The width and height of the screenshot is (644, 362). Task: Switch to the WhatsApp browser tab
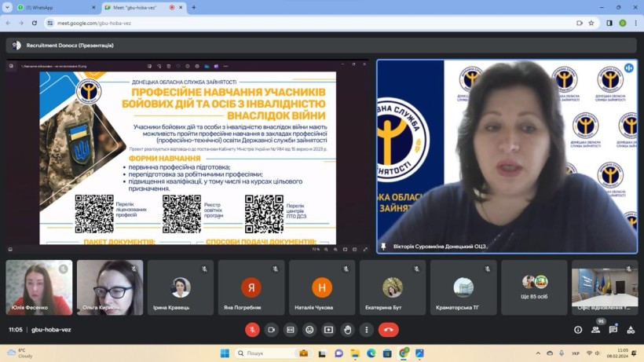[x=55, y=7]
